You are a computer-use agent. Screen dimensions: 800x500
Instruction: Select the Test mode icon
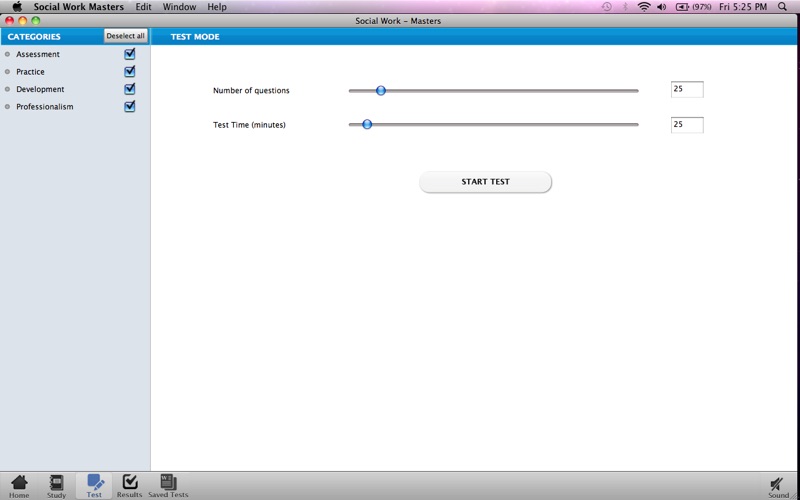pos(94,486)
